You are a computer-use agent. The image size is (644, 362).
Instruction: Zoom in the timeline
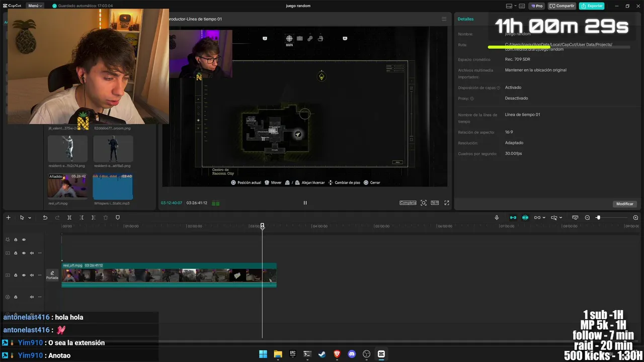pyautogui.click(x=635, y=218)
